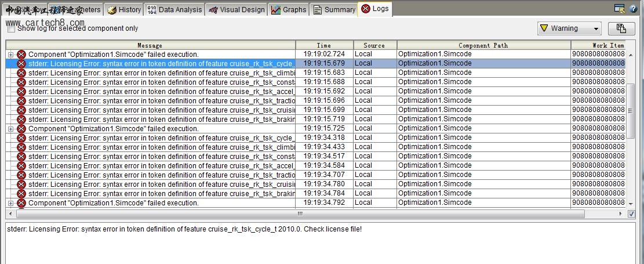Click the top-right panel options icon
Viewport: 644px width, 264px height.
click(x=620, y=9)
